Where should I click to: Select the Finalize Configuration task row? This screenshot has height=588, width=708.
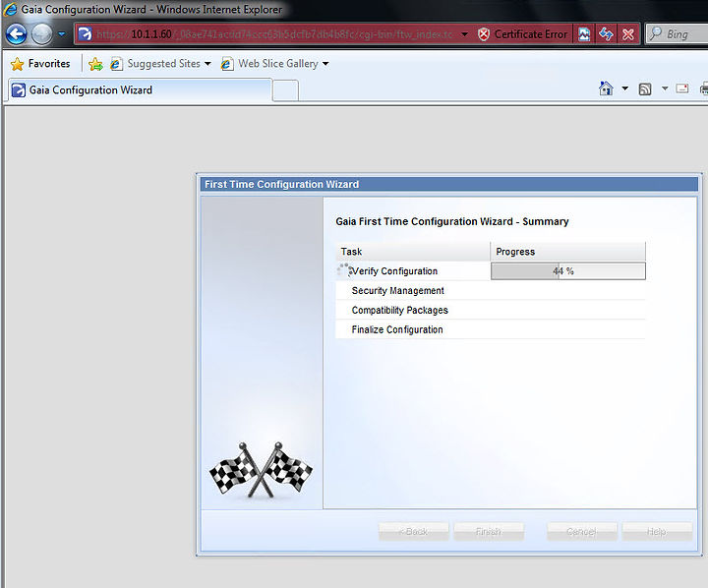coord(491,329)
